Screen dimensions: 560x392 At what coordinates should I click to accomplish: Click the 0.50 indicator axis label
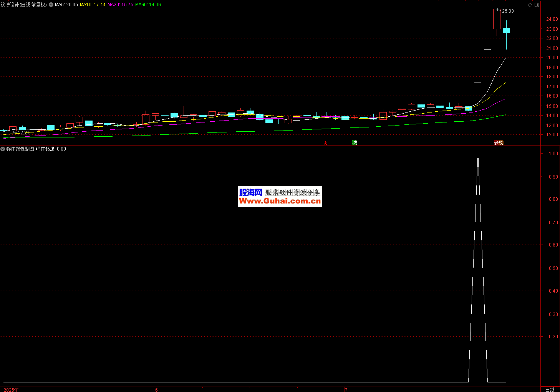pos(553,268)
